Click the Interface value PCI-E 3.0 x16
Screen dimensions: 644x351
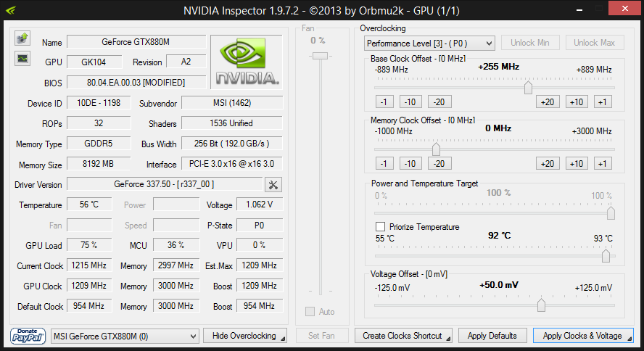pos(232,164)
